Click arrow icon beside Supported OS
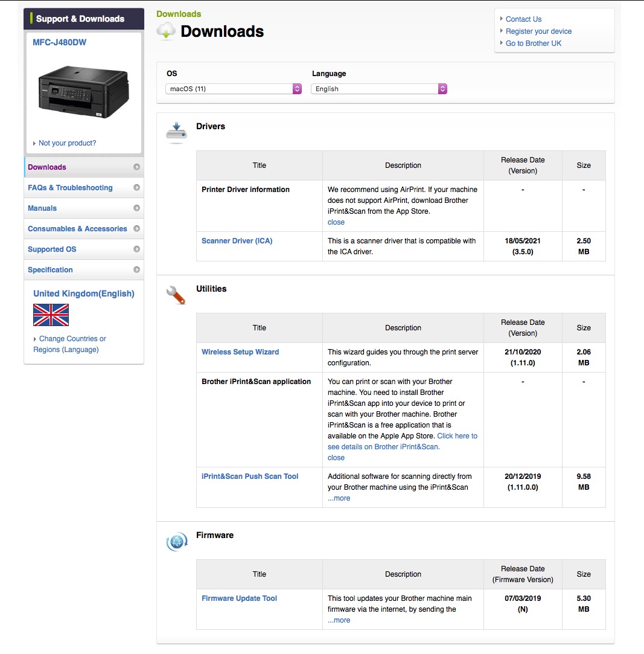This screenshot has width=644, height=654. pyautogui.click(x=137, y=249)
